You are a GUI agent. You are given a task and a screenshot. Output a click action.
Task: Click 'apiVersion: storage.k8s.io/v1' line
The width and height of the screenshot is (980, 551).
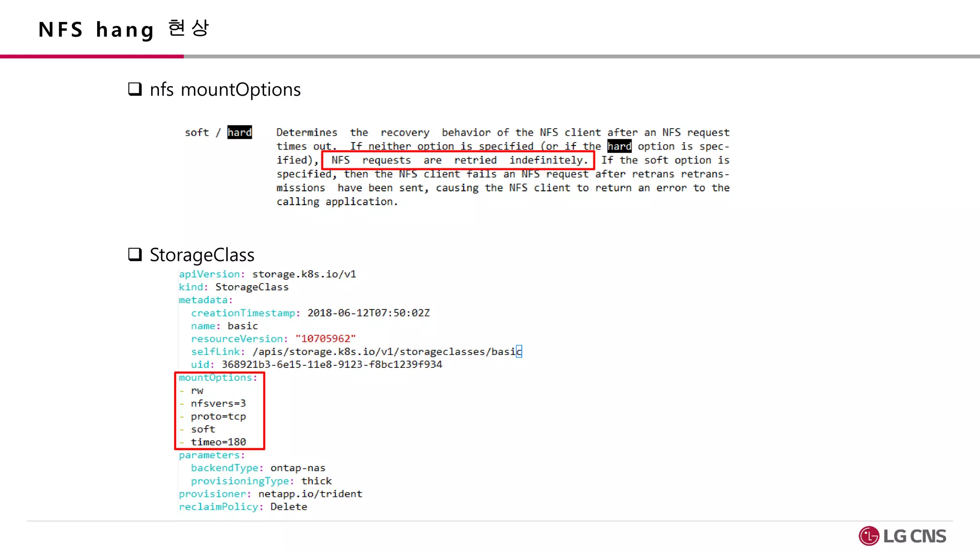[x=267, y=274]
